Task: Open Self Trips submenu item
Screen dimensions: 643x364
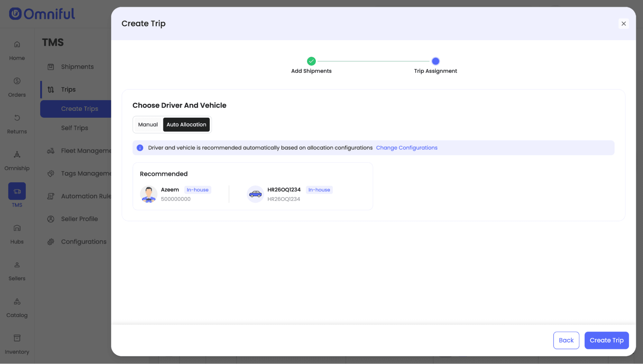Action: [x=75, y=128]
